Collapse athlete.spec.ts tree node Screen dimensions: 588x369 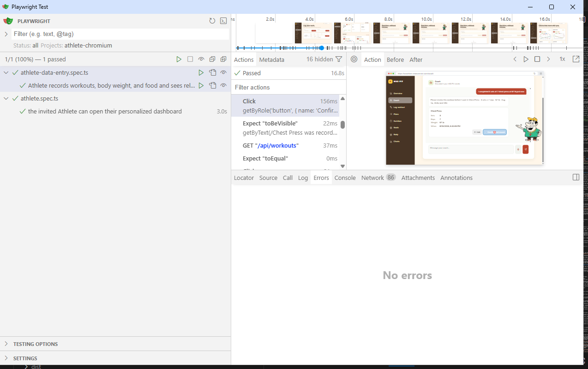6,98
